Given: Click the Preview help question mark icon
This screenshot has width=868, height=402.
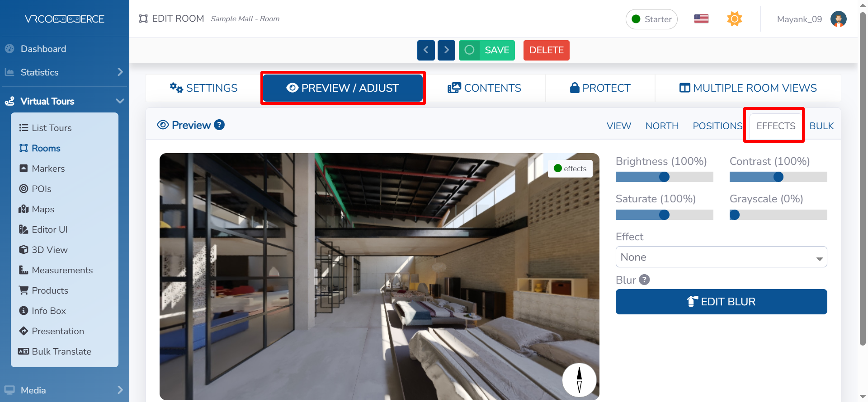Looking at the screenshot, I should point(219,125).
